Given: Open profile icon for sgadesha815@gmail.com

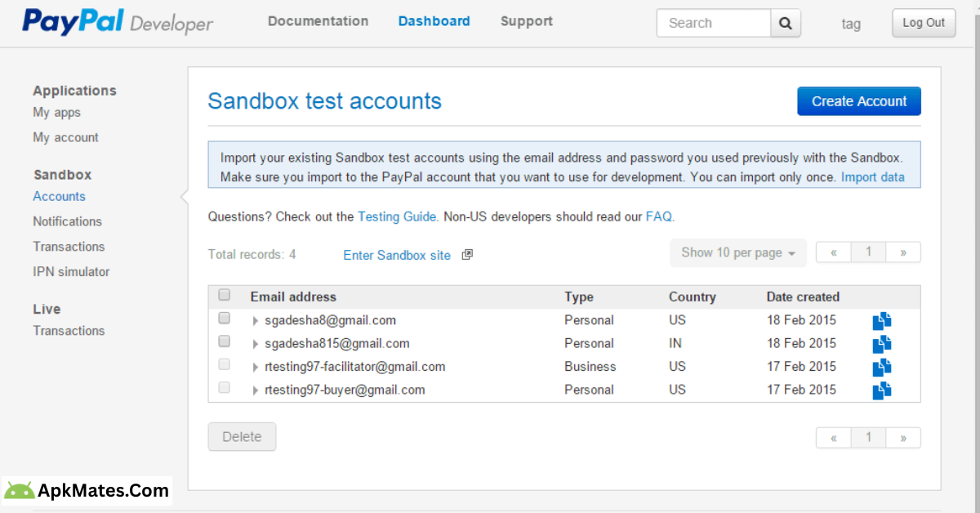Looking at the screenshot, I should [882, 344].
